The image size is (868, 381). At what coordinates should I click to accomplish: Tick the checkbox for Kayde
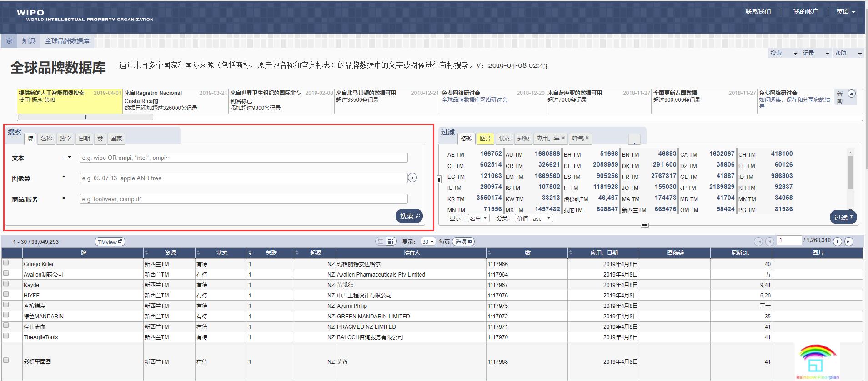[6, 283]
